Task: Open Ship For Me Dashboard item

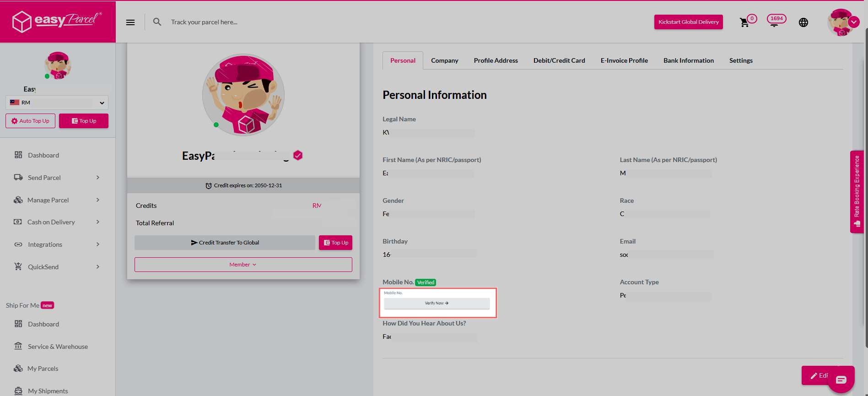Action: [x=43, y=324]
